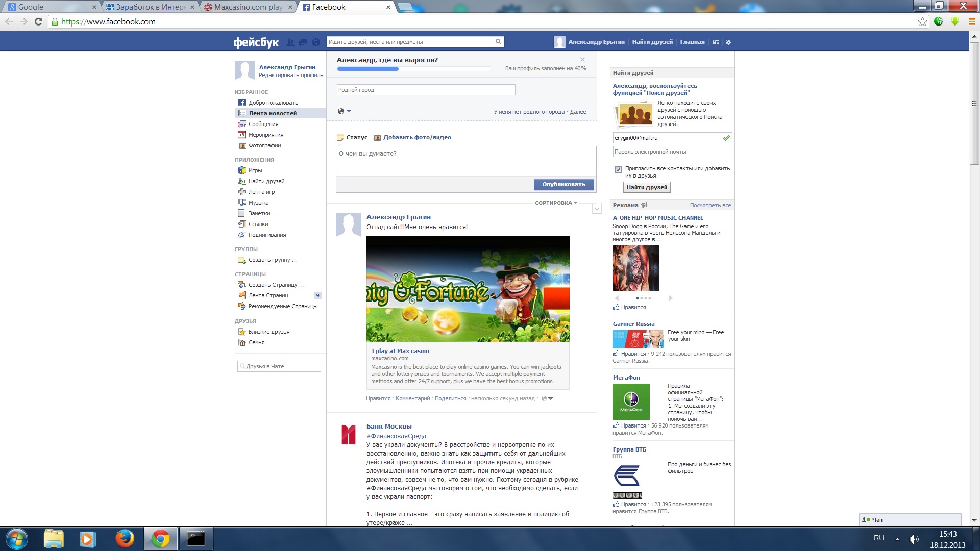This screenshot has width=980, height=551.
Task: Open the settings gear in header
Action: [x=728, y=42]
